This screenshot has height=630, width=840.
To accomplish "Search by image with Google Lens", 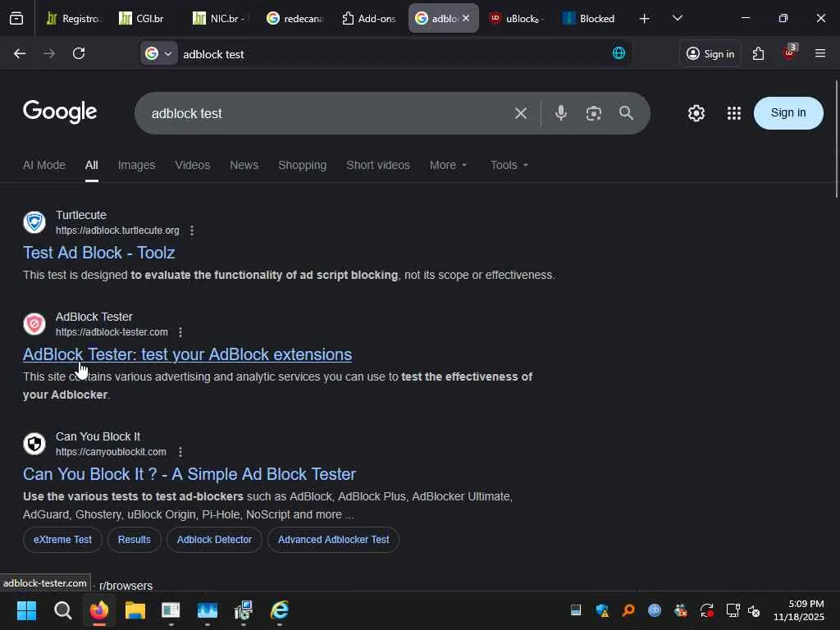I will (x=594, y=113).
